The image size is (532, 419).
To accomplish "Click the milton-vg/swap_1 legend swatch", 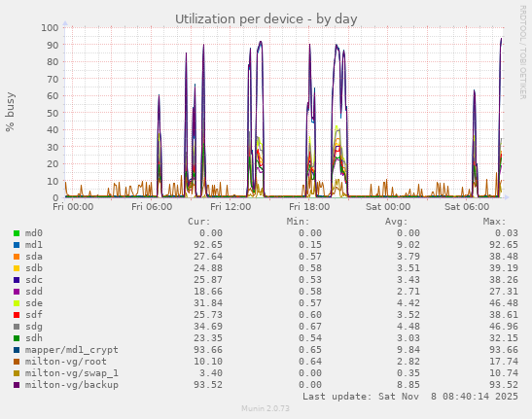I will tap(17, 373).
